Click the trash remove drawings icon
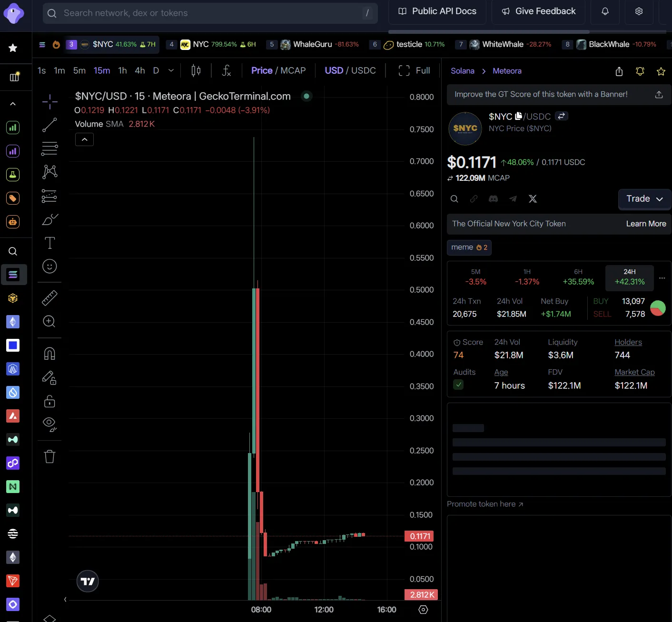672x622 pixels. point(49,457)
